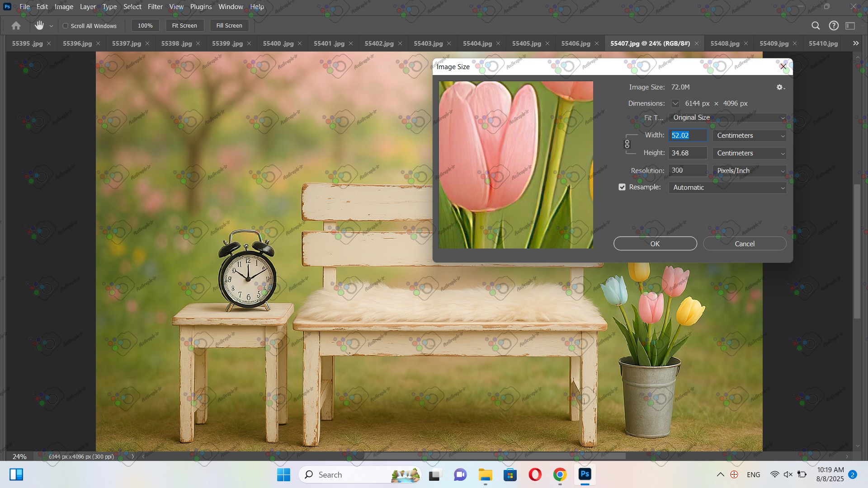Expand the Fit To Original Size dropdown
Image resolution: width=868 pixels, height=488 pixels.
[x=727, y=117]
